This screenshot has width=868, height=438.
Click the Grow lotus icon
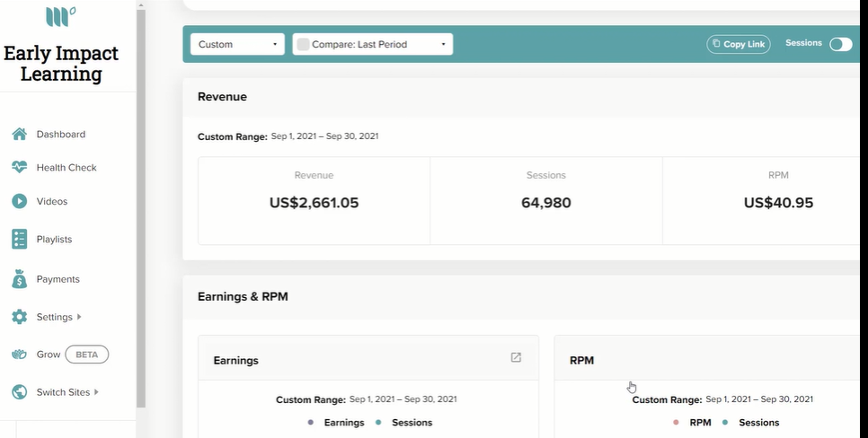pos(20,355)
